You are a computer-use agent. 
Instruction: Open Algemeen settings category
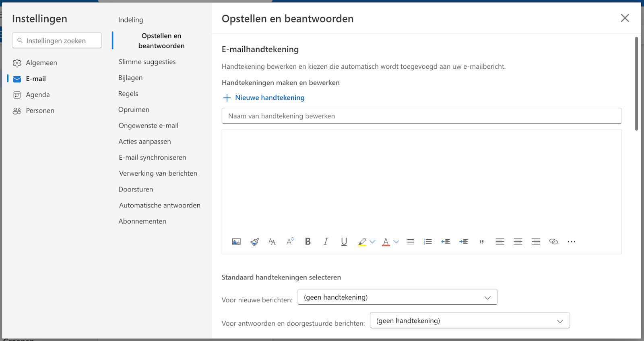point(41,63)
